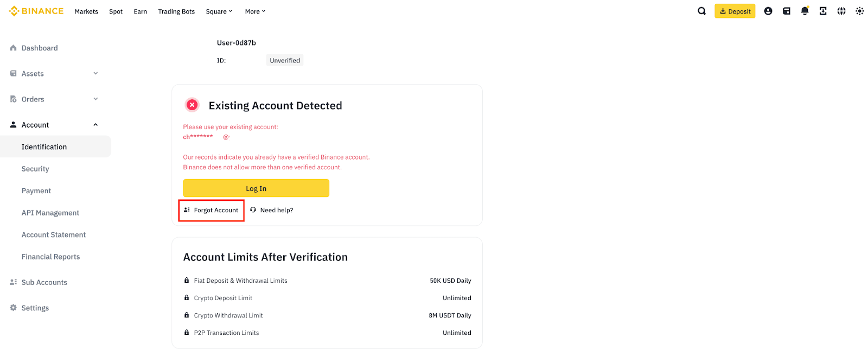This screenshot has width=868, height=362.
Task: Expand the Assets sidebar section
Action: 95,73
